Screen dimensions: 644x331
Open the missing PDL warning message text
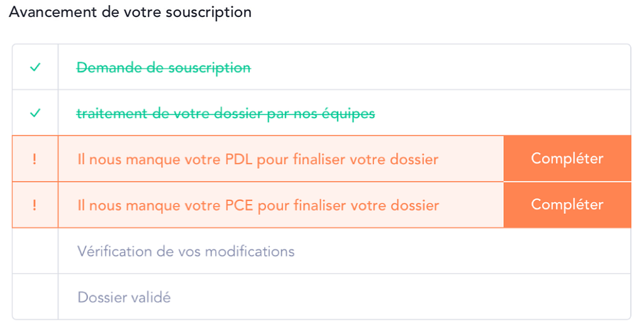click(x=258, y=159)
